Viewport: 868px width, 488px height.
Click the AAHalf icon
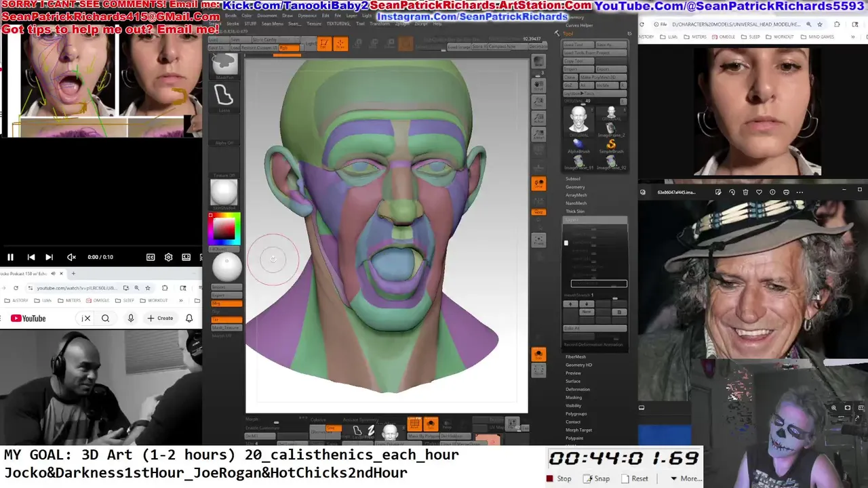click(538, 134)
